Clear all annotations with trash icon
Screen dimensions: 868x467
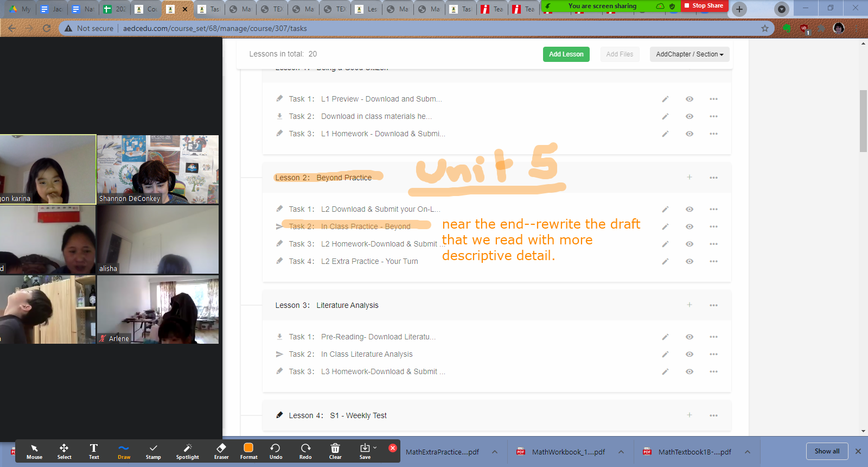click(335, 451)
